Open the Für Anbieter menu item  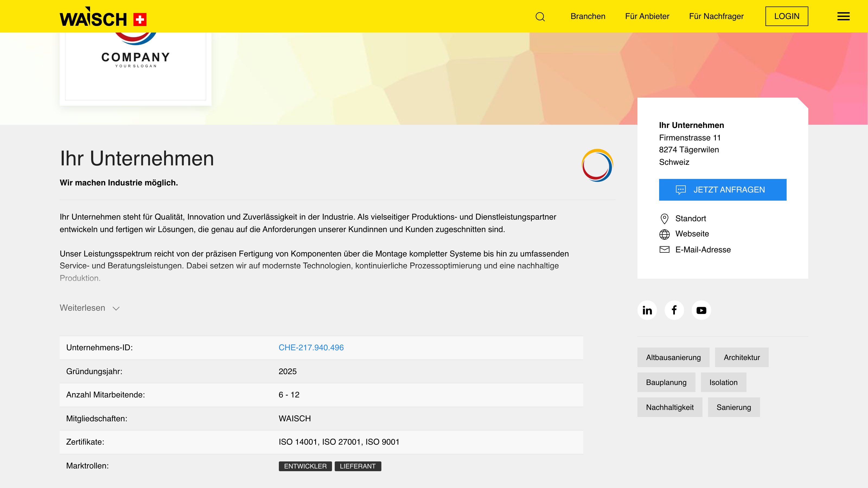(647, 16)
